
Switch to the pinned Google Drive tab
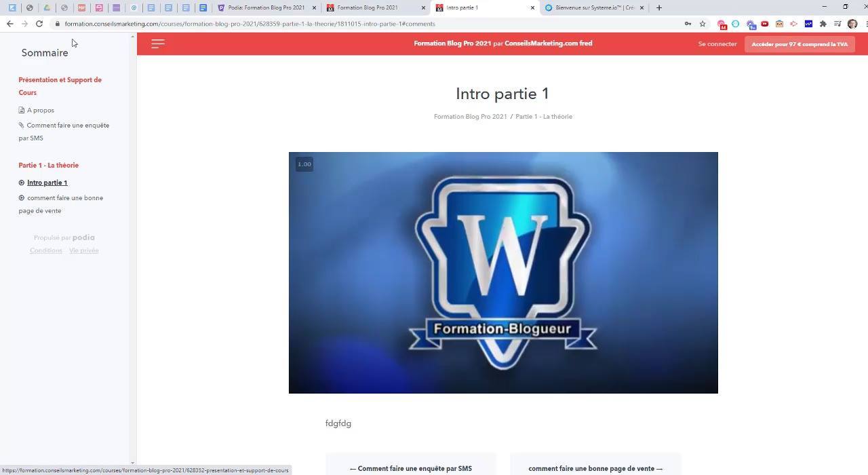click(x=47, y=7)
